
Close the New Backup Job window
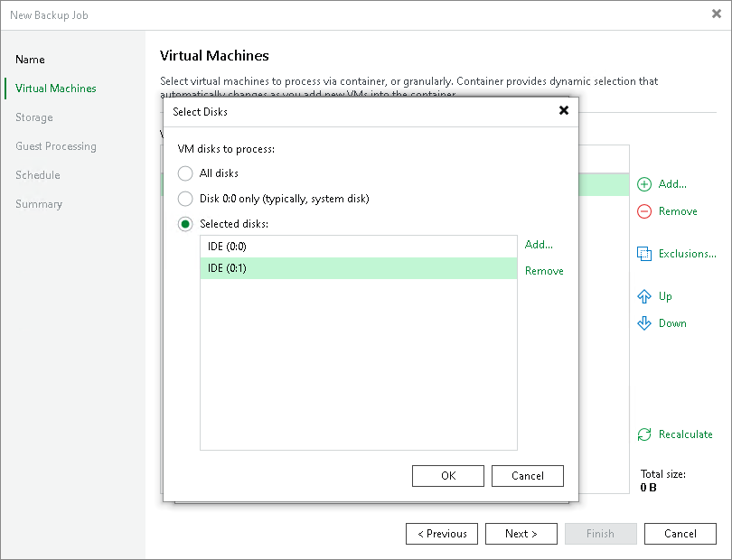tap(716, 14)
